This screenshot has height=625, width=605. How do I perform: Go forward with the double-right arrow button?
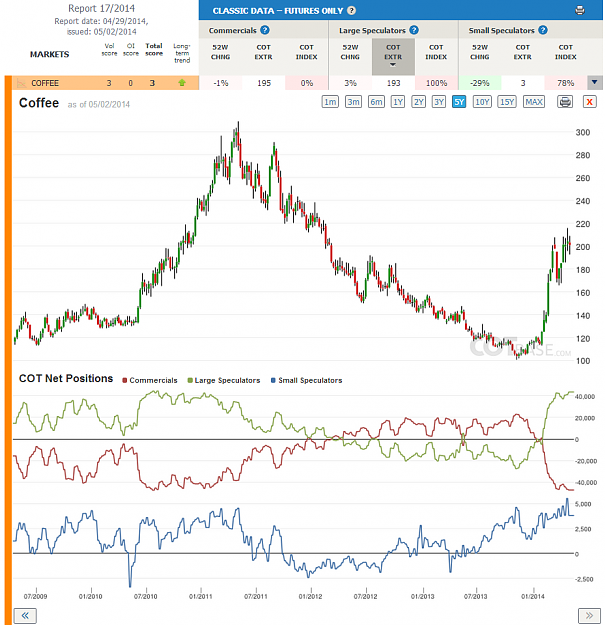coord(589,615)
